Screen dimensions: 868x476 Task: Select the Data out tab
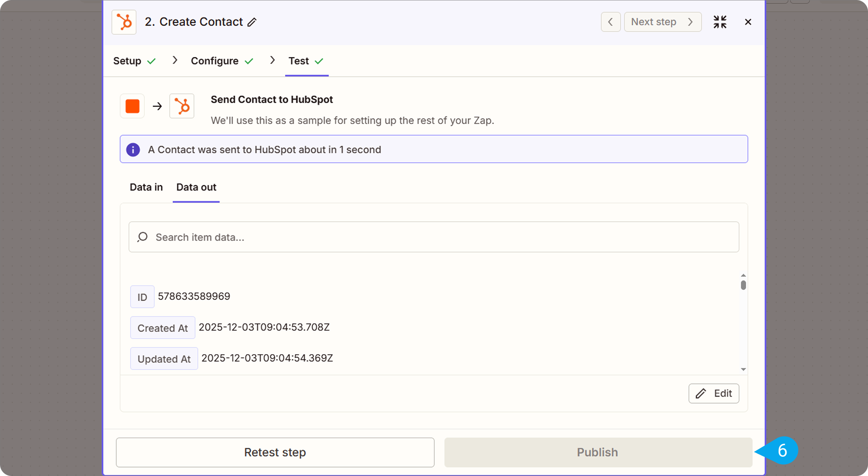pos(196,187)
